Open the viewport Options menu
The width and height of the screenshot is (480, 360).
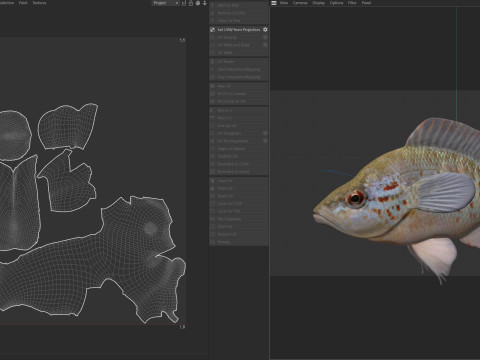[x=336, y=3]
